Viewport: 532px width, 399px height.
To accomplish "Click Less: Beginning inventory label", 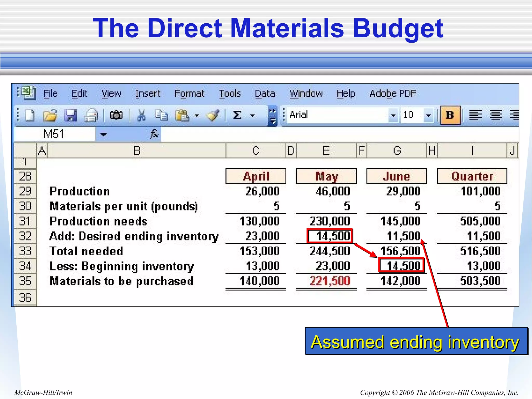I will coord(122,266).
